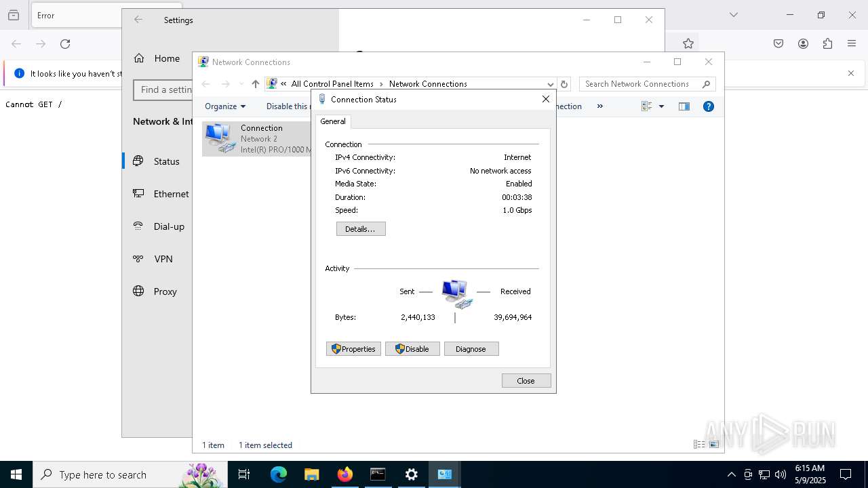Switch to Settings gear on taskbar
This screenshot has width=868, height=488.
click(411, 474)
